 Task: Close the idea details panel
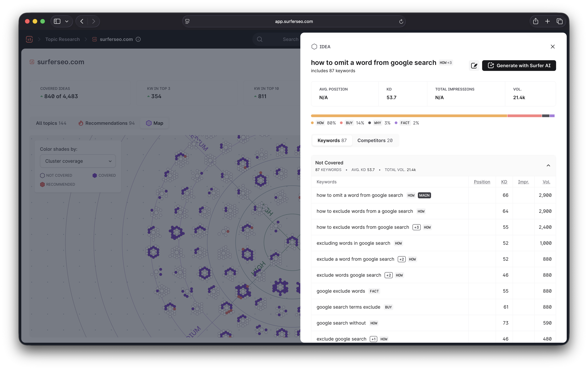(x=553, y=47)
